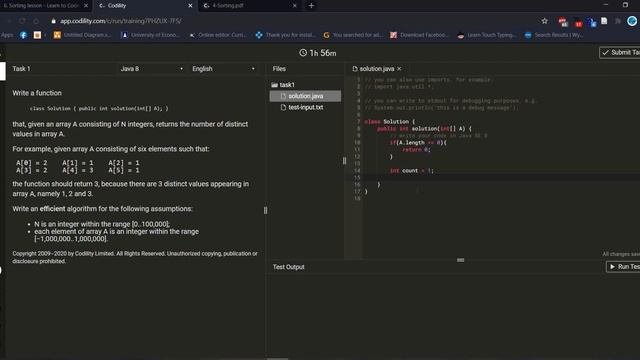This screenshot has width=640, height=360.
Task: Click the task description pane splitter handle
Action: click(x=265, y=210)
